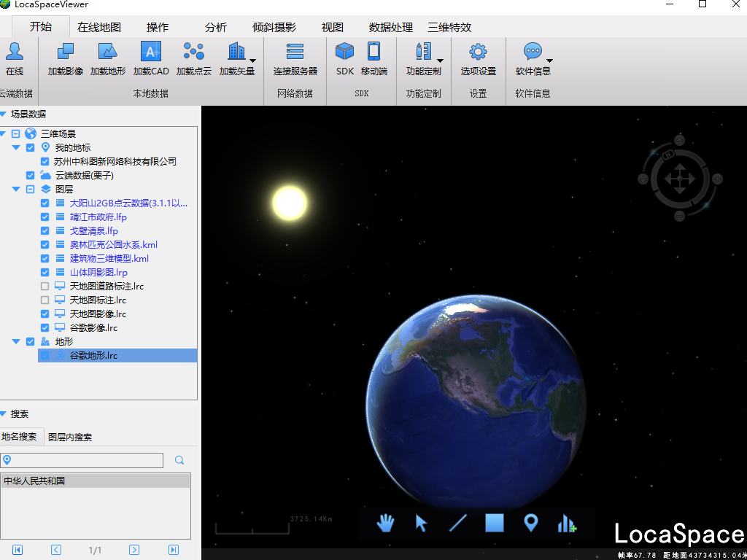
Task: Open 加载矢量 dropdown arrow
Action: pyautogui.click(x=252, y=61)
